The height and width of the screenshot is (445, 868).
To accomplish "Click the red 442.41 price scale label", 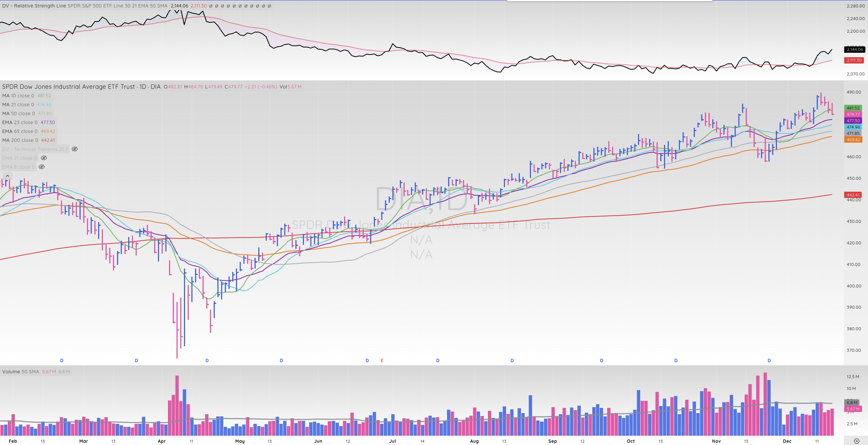I will pyautogui.click(x=853, y=195).
